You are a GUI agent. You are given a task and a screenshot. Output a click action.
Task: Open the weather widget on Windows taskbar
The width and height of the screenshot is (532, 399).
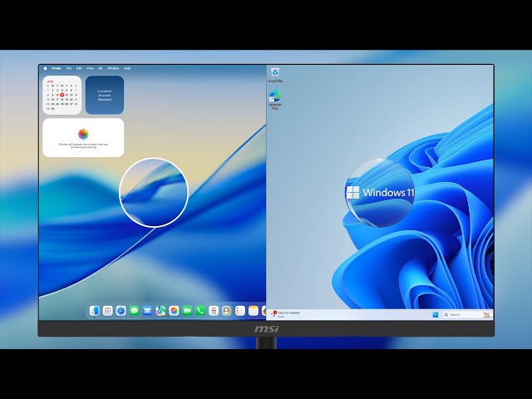click(285, 314)
